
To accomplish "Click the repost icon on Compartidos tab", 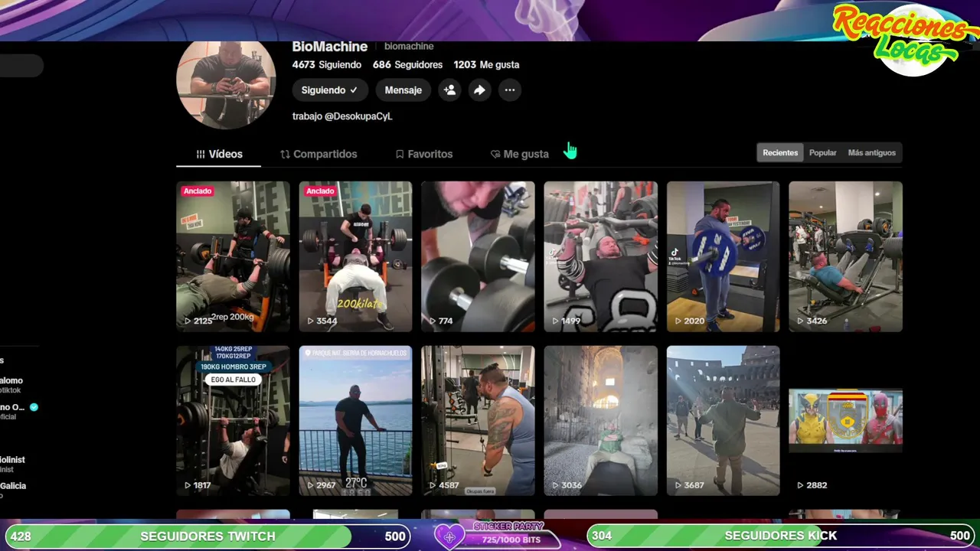I will tap(285, 154).
